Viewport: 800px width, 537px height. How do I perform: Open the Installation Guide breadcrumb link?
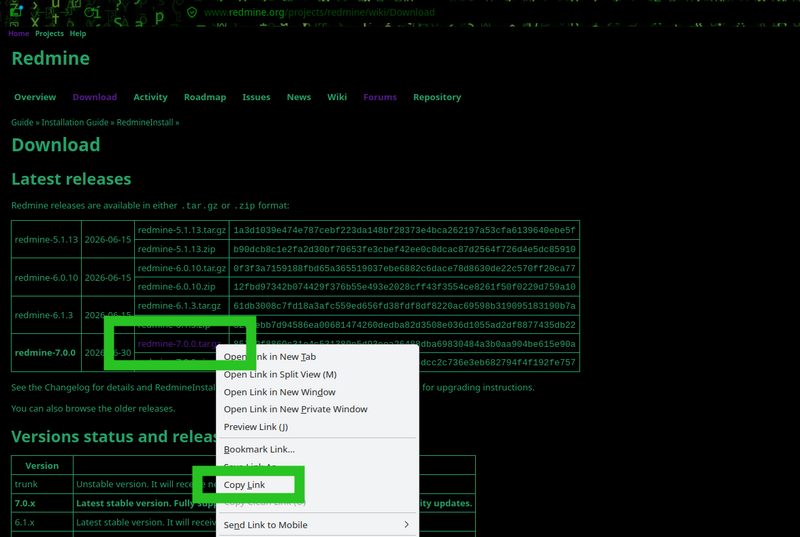pyautogui.click(x=75, y=122)
